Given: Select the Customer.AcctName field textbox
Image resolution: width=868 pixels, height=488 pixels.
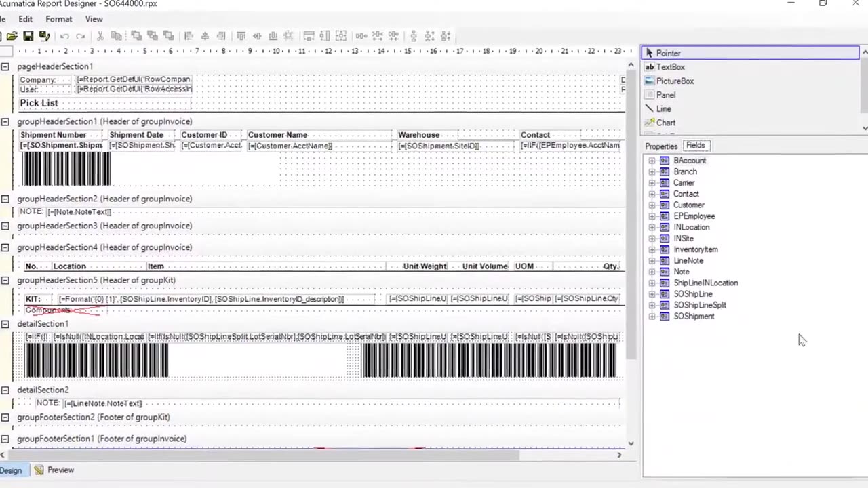Looking at the screenshot, I should click(x=320, y=146).
